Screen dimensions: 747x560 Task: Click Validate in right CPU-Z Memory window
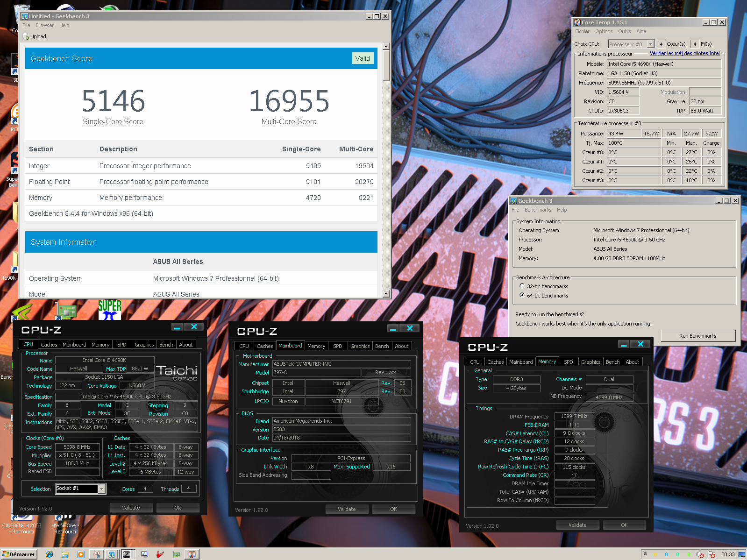577,525
